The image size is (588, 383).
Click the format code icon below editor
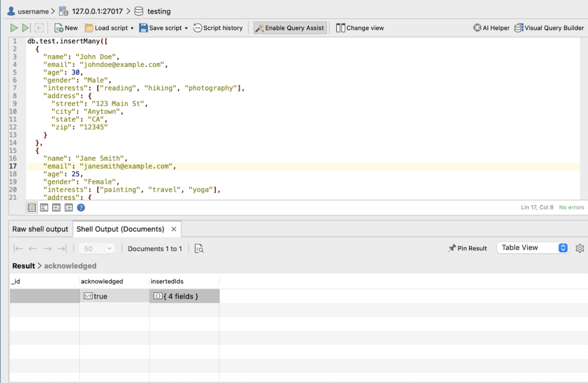pos(44,208)
